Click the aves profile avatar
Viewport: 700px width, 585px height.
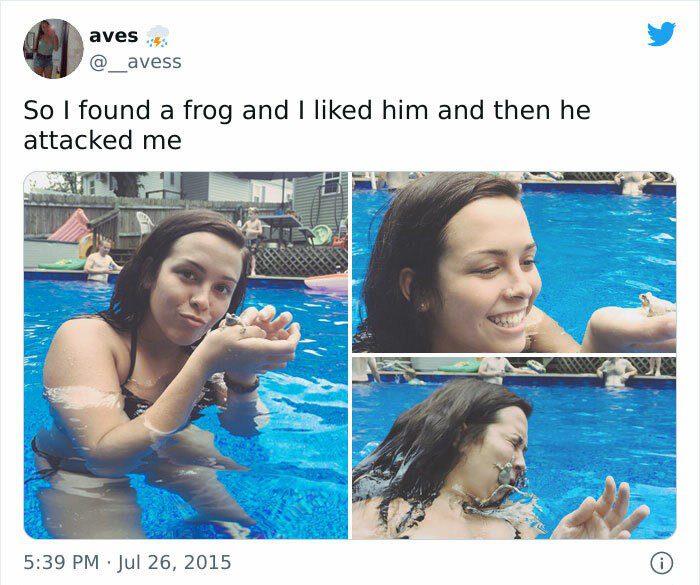53,49
